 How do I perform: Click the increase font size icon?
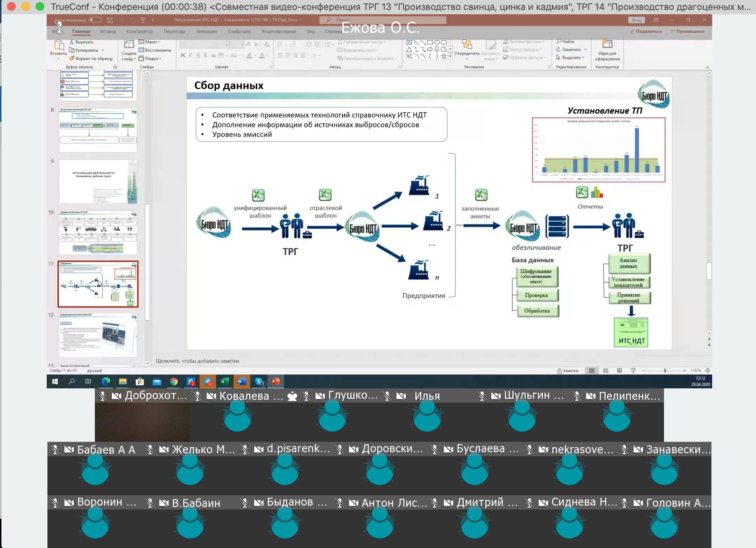click(249, 44)
